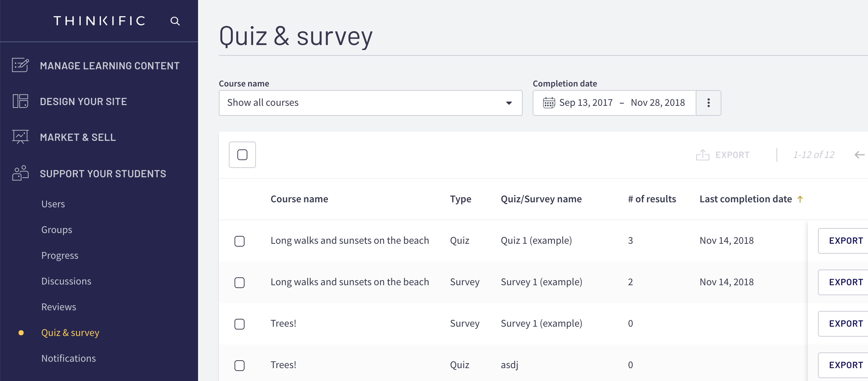Click the previous page arrow icon
This screenshot has height=381, width=868.
(x=859, y=155)
